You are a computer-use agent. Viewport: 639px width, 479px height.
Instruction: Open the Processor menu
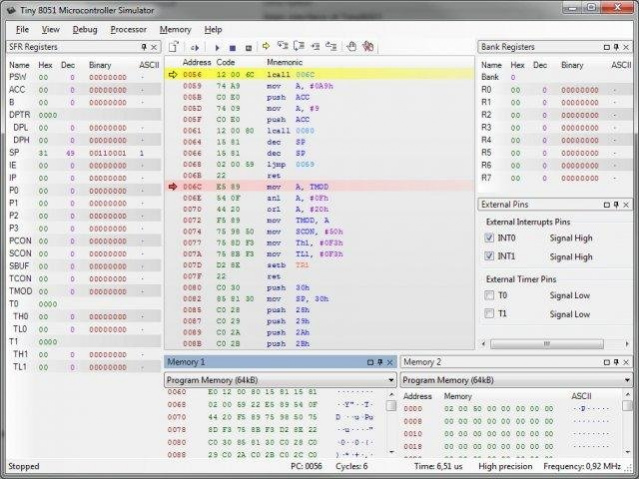[x=128, y=29]
